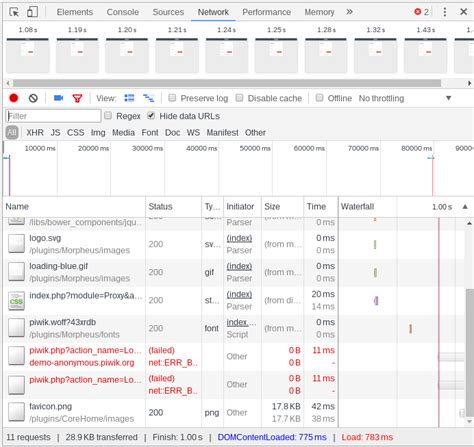Filter requests by Other
Viewport: 474px width, 447px height.
click(x=255, y=133)
